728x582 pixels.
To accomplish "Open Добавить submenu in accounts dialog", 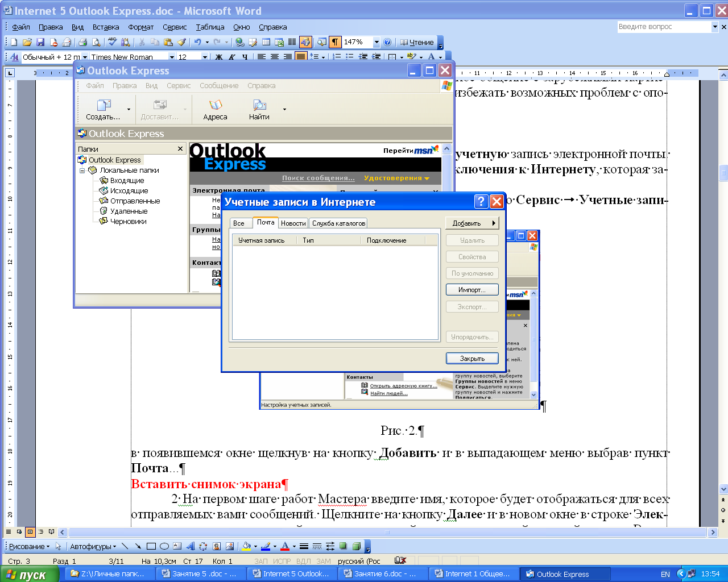I will [x=472, y=223].
